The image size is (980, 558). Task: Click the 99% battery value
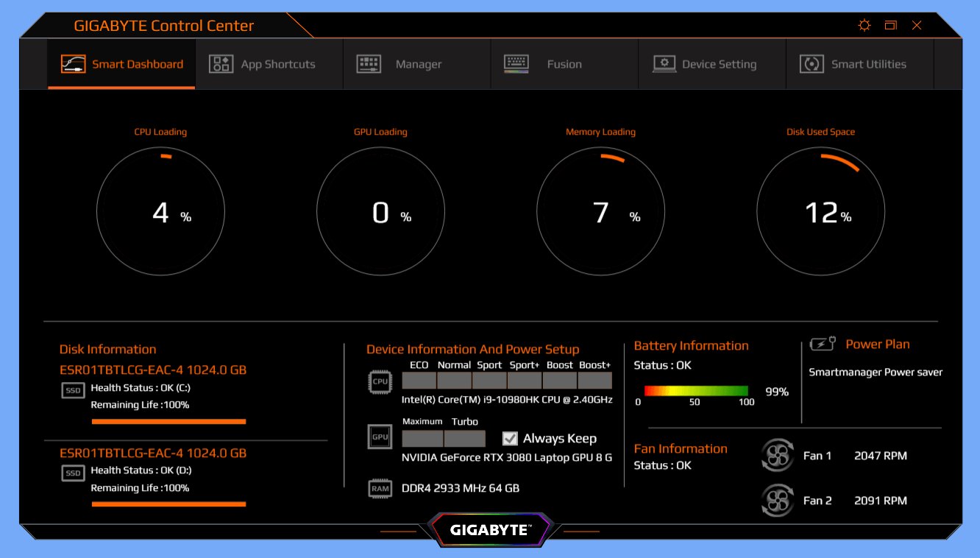coord(777,392)
